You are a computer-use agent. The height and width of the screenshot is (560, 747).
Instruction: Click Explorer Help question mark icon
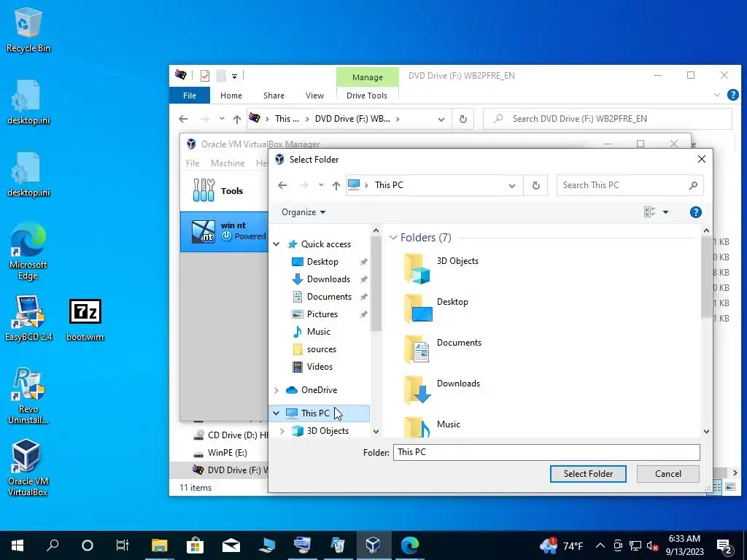732,96
